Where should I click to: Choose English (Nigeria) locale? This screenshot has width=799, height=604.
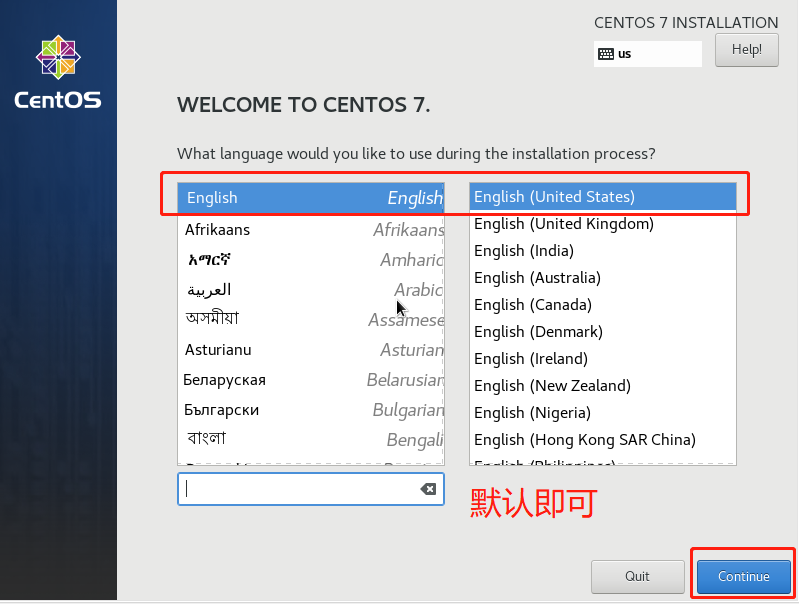click(x=603, y=413)
